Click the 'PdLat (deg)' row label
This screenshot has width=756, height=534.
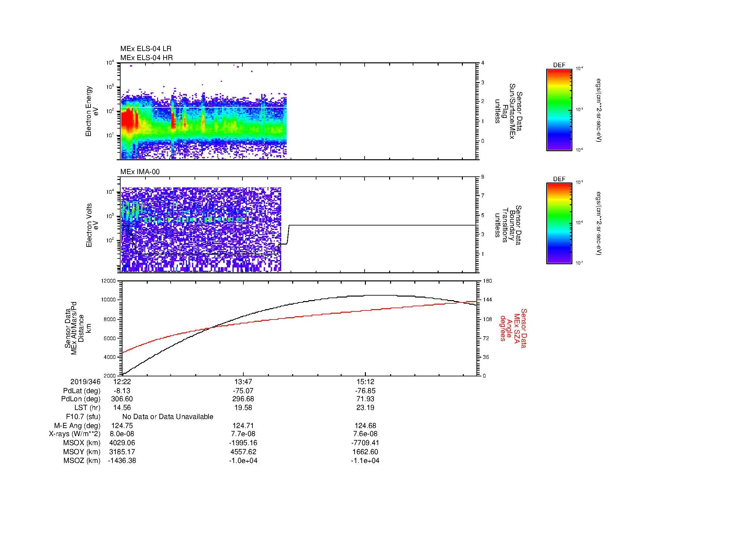tap(82, 391)
